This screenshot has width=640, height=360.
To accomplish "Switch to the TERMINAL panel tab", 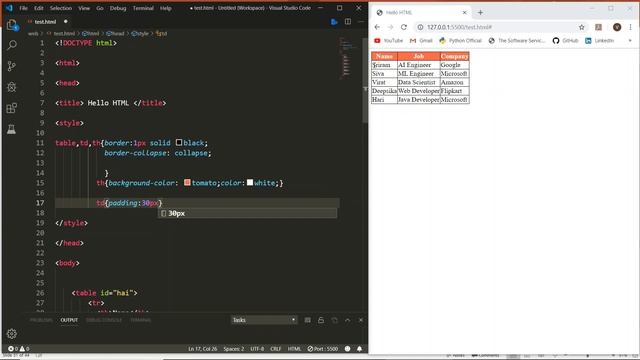I will pos(140,320).
